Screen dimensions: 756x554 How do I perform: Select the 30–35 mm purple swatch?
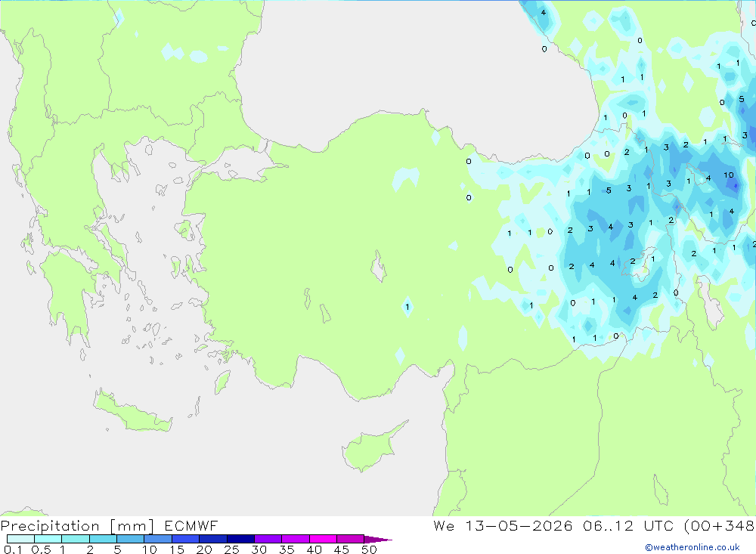(x=268, y=539)
